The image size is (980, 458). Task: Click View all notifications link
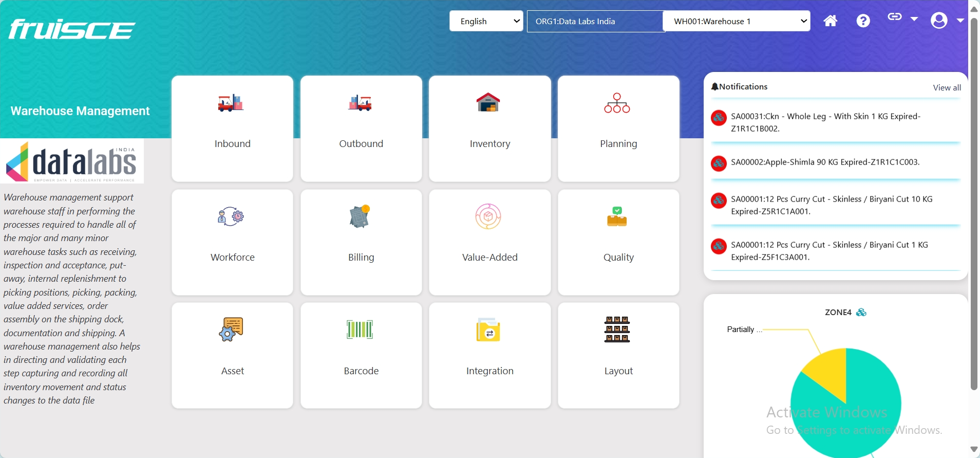pos(947,87)
